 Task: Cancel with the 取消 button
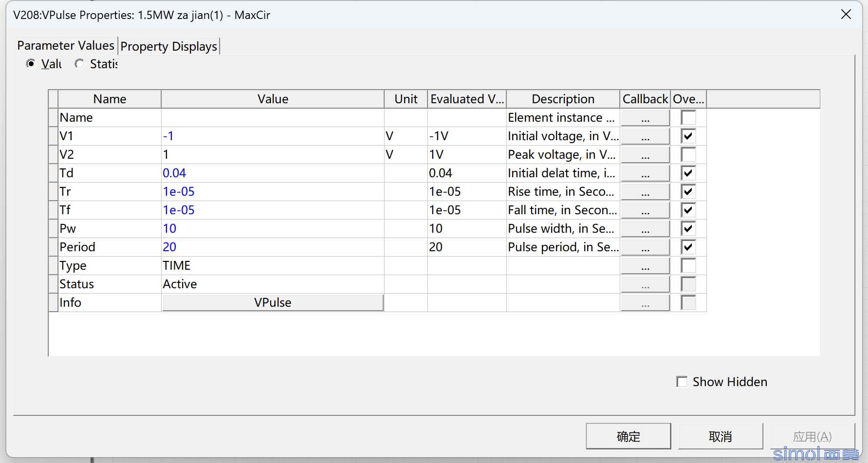[x=720, y=436]
